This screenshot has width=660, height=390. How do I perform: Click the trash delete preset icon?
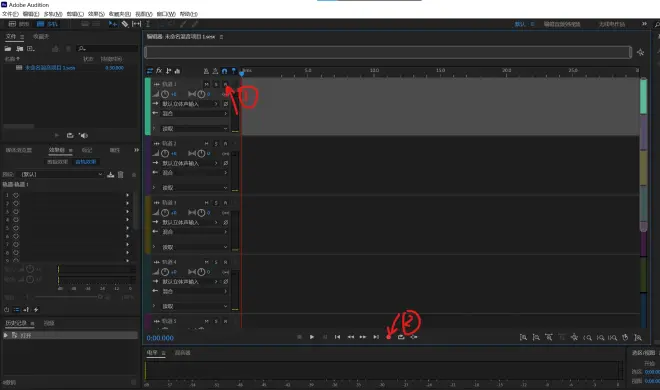point(121,175)
